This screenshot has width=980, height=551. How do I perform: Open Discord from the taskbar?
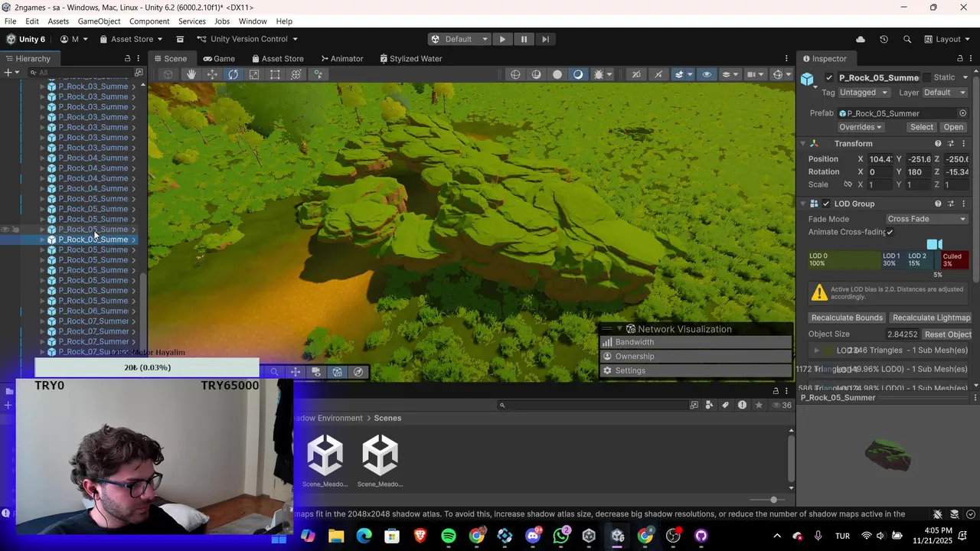pos(533,536)
